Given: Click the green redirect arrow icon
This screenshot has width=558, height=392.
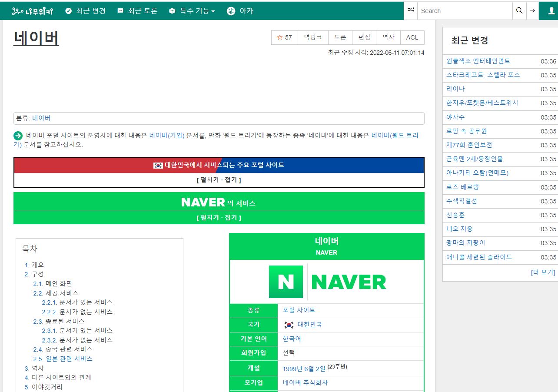Looking at the screenshot, I should pyautogui.click(x=18, y=136).
